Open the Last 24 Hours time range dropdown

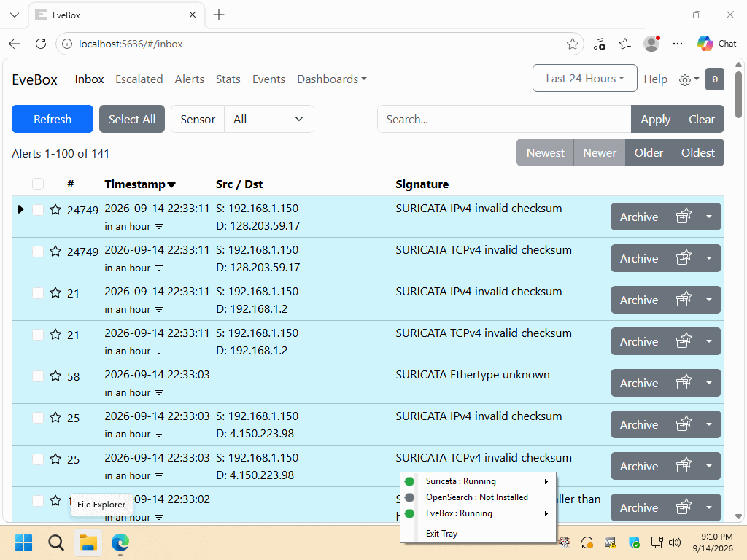(x=584, y=78)
